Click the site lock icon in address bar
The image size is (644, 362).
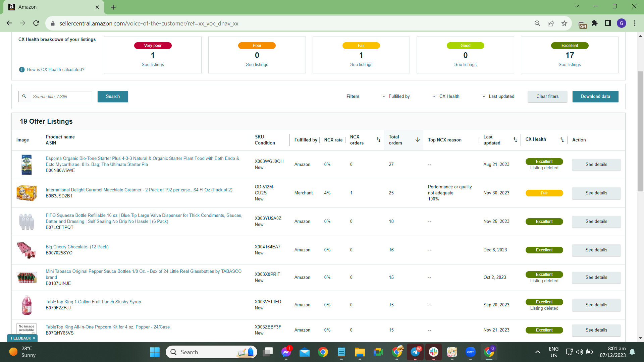click(x=53, y=23)
